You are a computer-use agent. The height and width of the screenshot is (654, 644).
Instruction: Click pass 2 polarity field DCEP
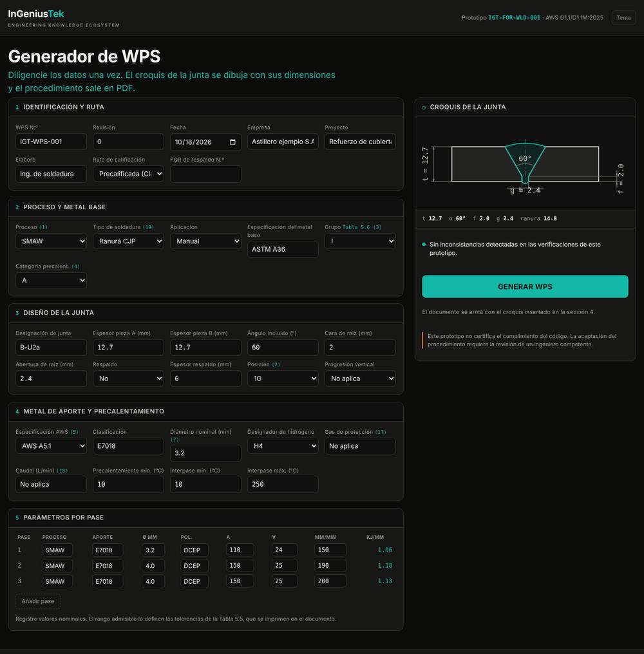[194, 566]
